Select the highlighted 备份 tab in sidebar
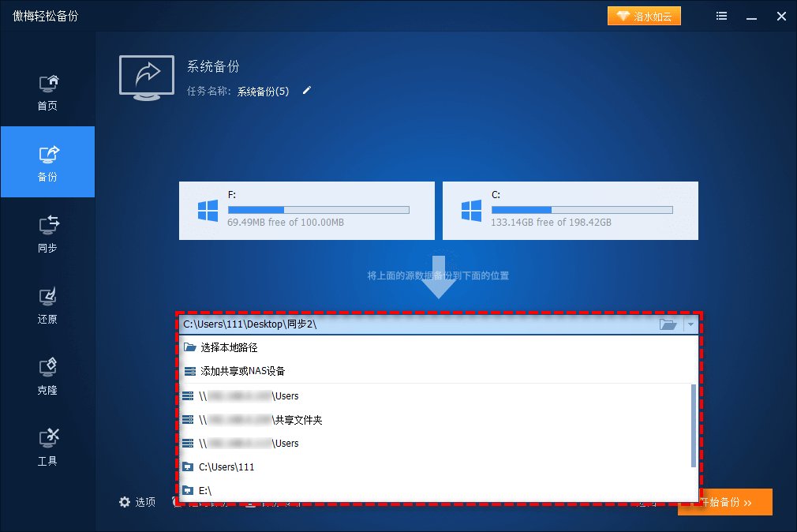 [x=47, y=162]
